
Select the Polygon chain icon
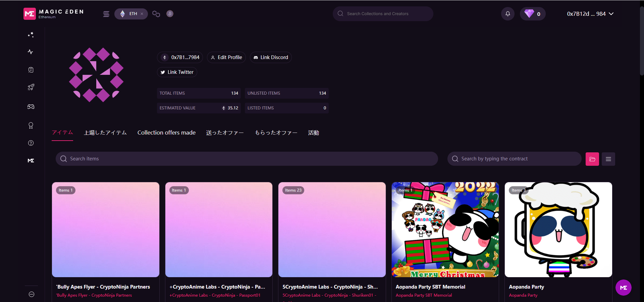[156, 14]
